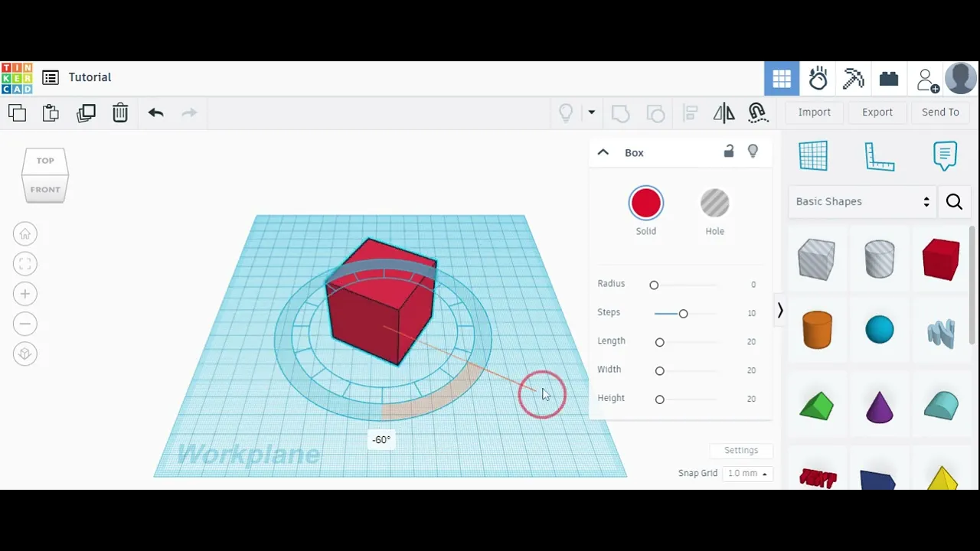
Task: Undo the last action
Action: 156,112
